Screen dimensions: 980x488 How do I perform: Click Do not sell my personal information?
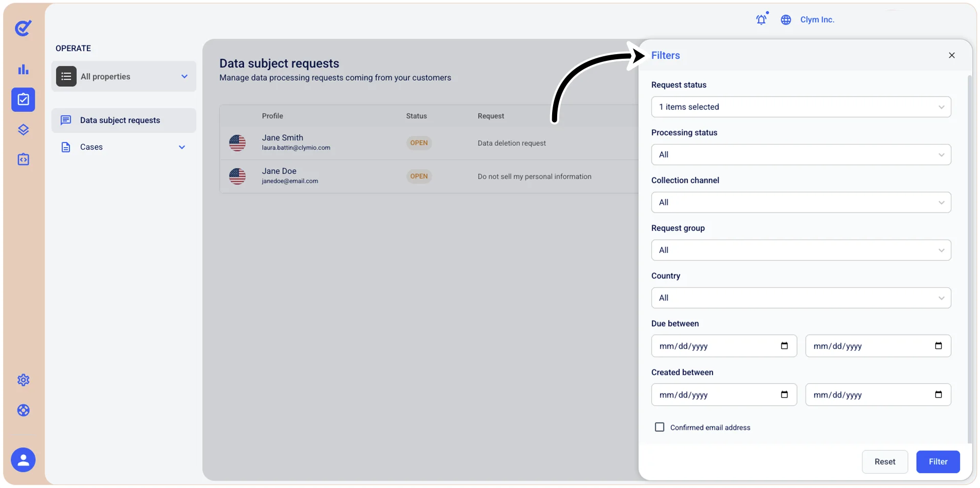click(x=534, y=176)
